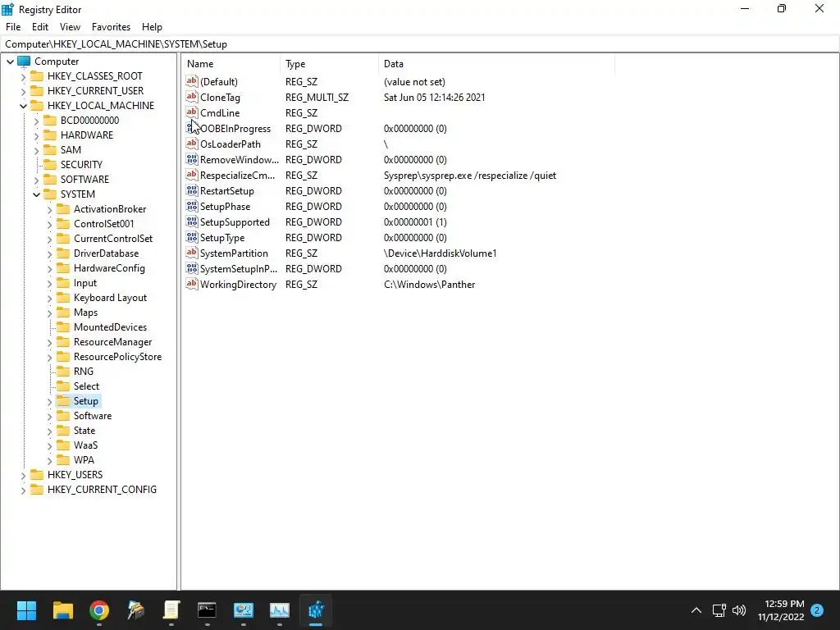Open the network status tray icon
Screen dimensions: 840x630
point(719,610)
